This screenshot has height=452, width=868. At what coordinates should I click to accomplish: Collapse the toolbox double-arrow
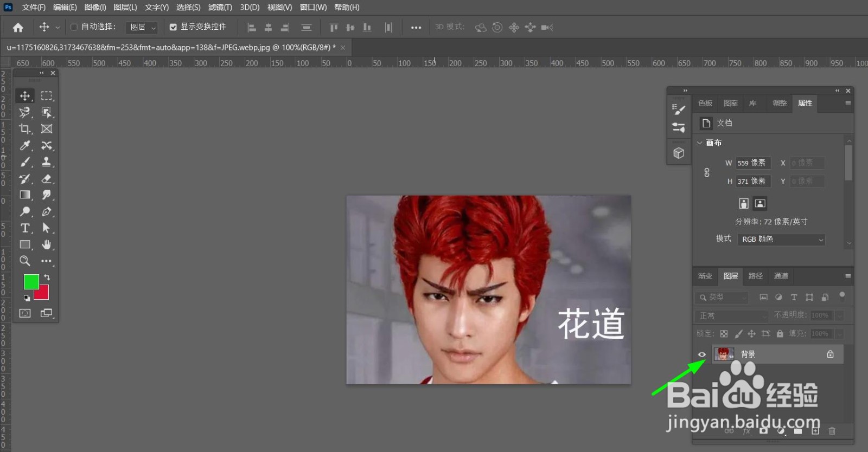[x=42, y=73]
